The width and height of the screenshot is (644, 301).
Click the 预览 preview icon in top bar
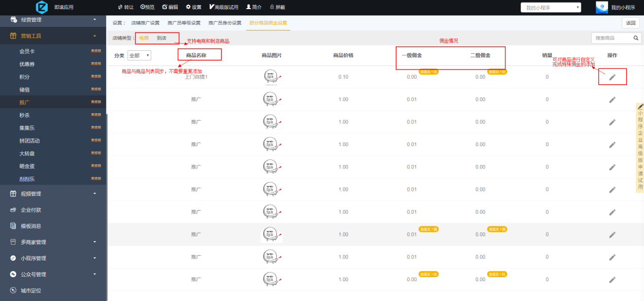[x=143, y=7]
